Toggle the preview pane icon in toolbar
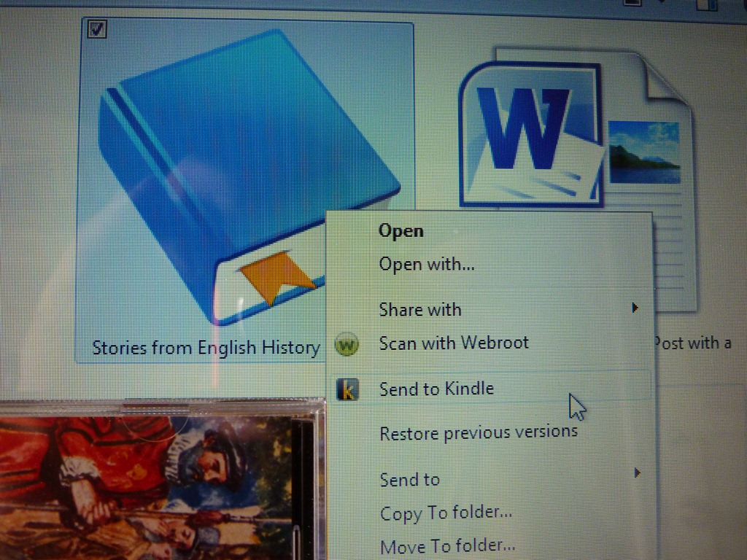 point(706,4)
